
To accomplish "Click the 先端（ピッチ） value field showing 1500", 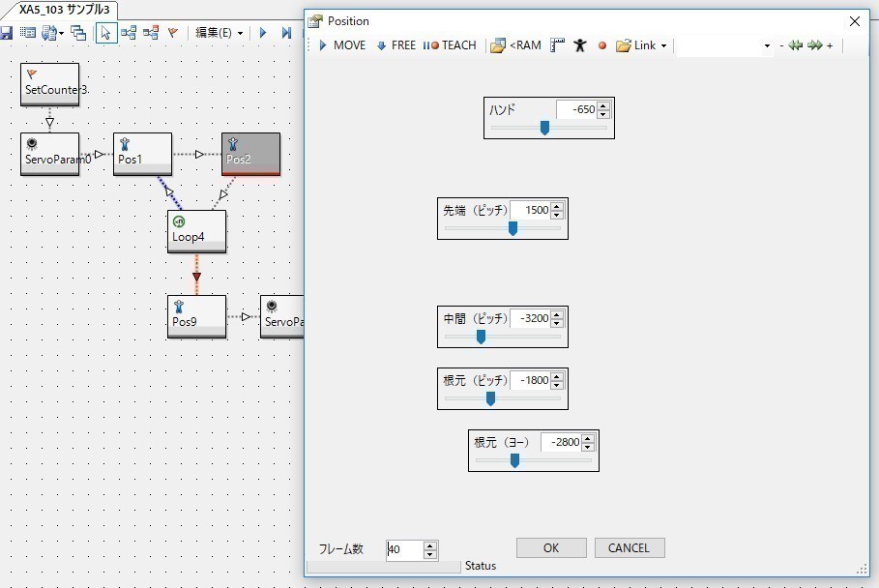I will pyautogui.click(x=530, y=210).
